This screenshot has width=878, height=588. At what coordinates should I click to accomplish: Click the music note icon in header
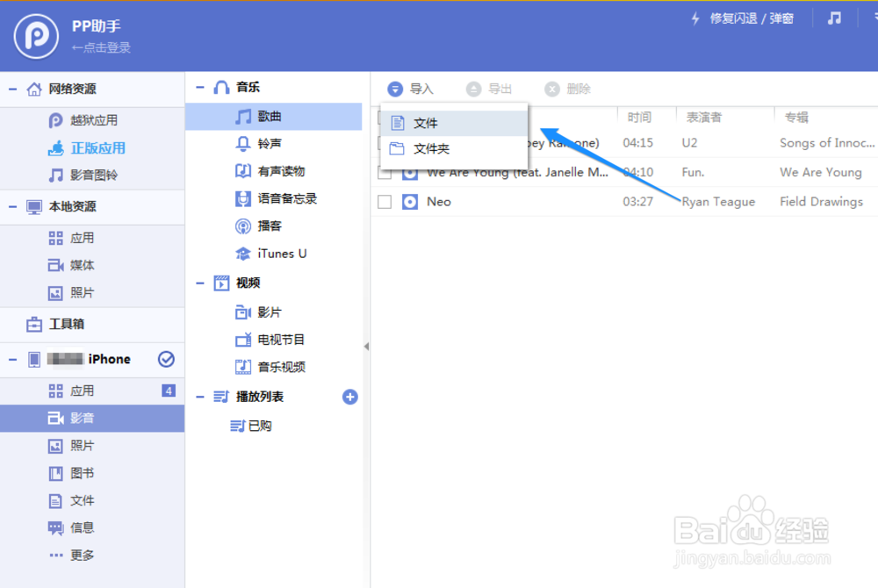[834, 18]
